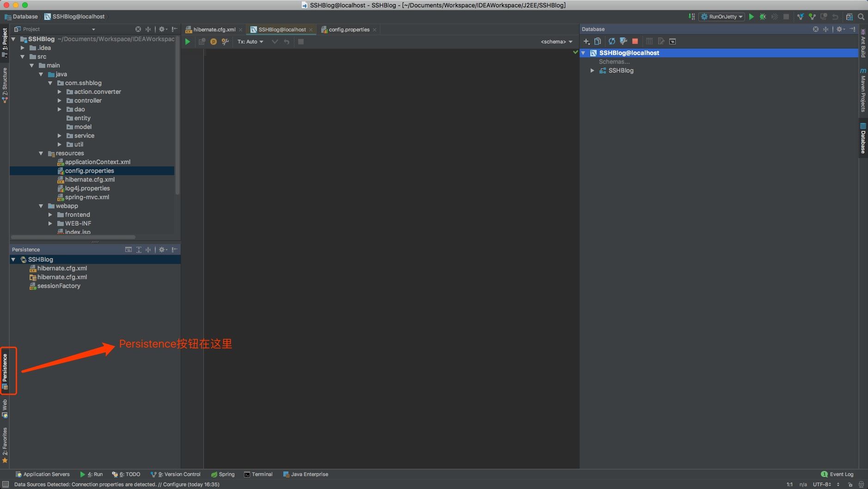Toggle the 2: Favorites tool window
Viewport: 868px width, 489px height.
coord(5,445)
